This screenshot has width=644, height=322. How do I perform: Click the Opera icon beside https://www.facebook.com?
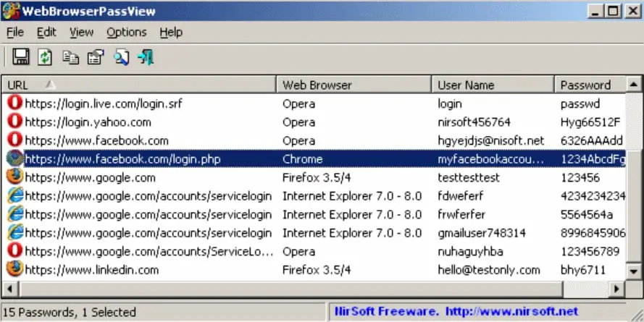tap(14, 140)
